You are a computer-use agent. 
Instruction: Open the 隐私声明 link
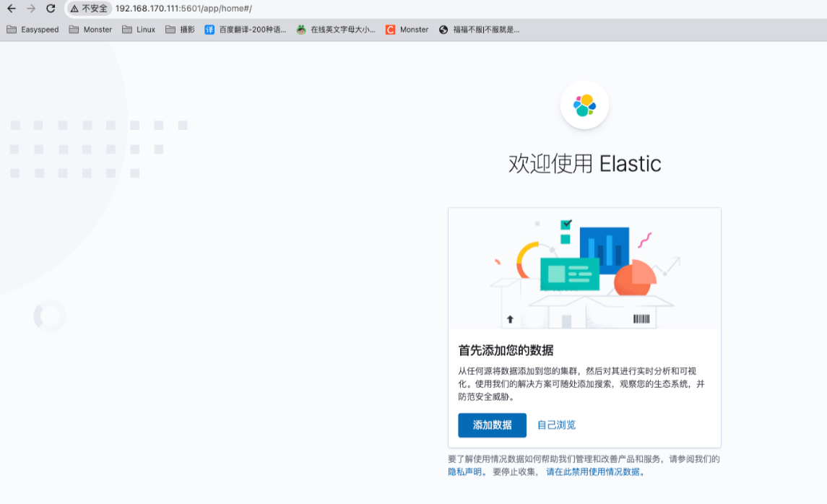pos(464,472)
